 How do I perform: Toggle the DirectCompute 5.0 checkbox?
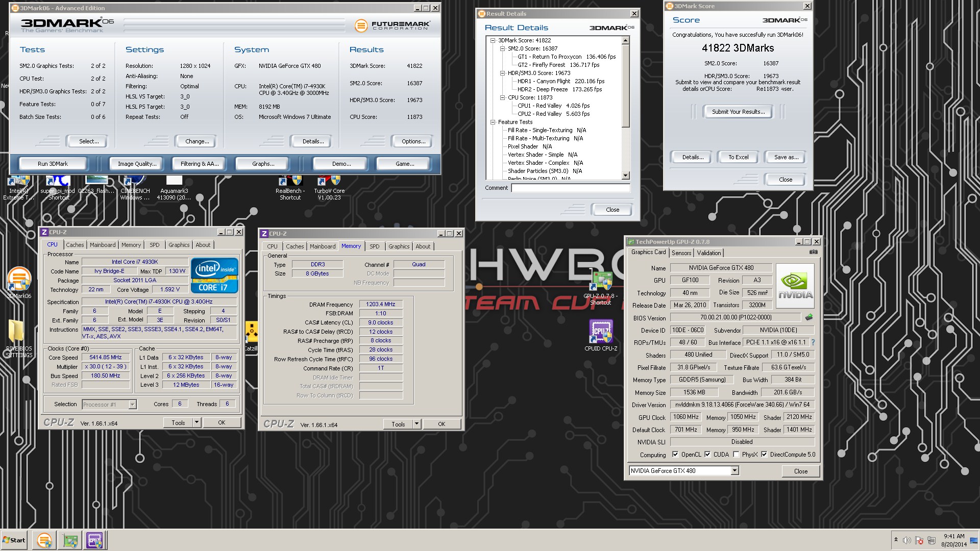(x=764, y=455)
